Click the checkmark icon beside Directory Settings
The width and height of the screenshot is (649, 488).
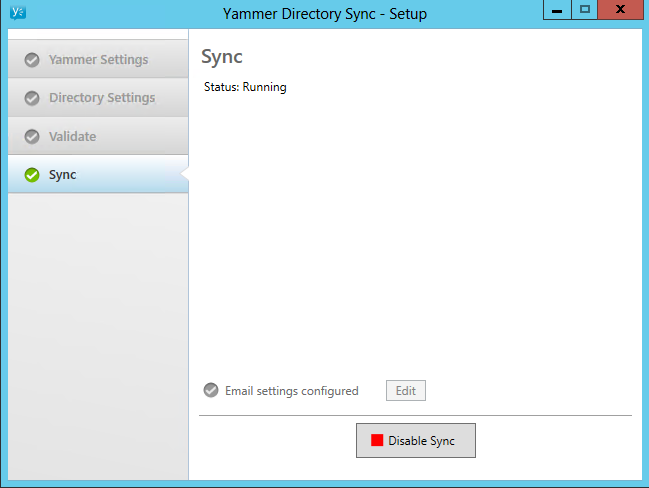click(x=32, y=98)
